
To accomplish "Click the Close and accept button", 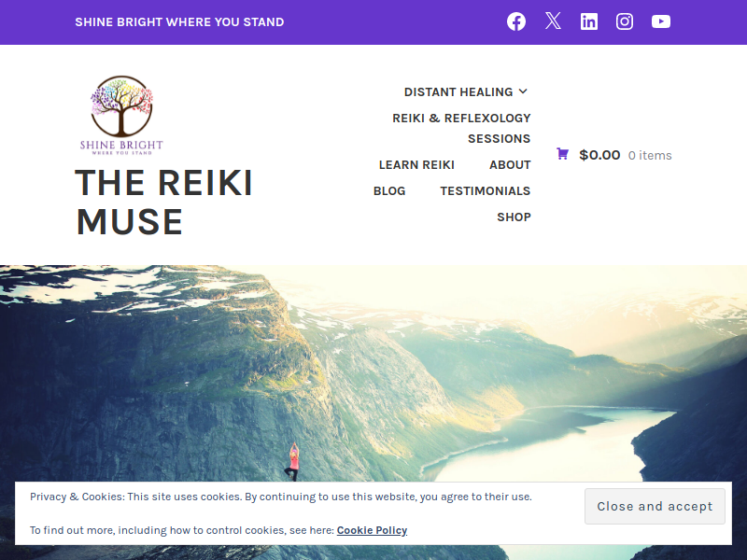I will coord(655,506).
